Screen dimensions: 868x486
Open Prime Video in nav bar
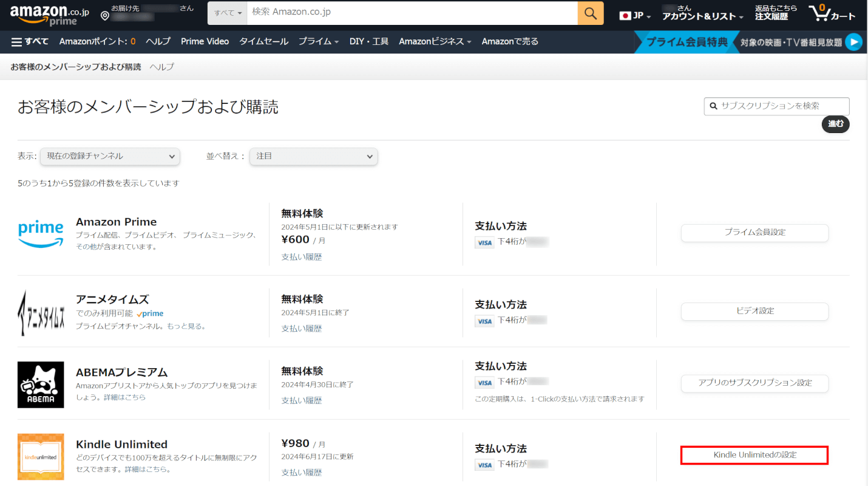point(205,41)
